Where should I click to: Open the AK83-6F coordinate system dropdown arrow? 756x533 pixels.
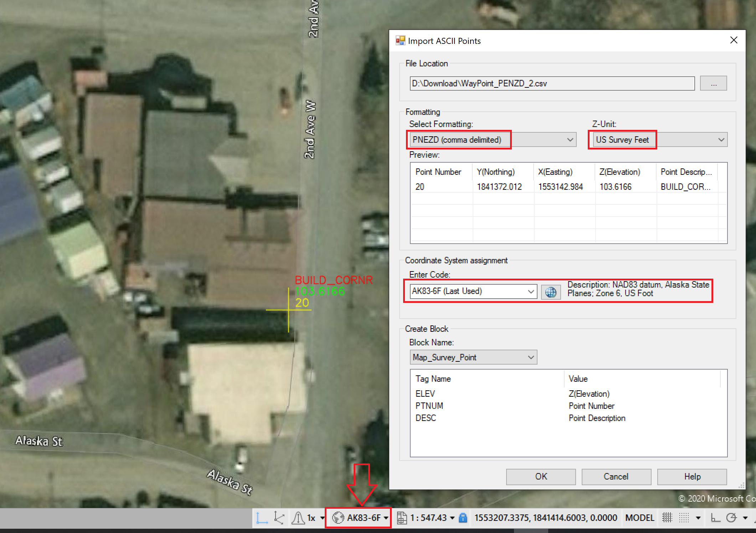coord(386,518)
